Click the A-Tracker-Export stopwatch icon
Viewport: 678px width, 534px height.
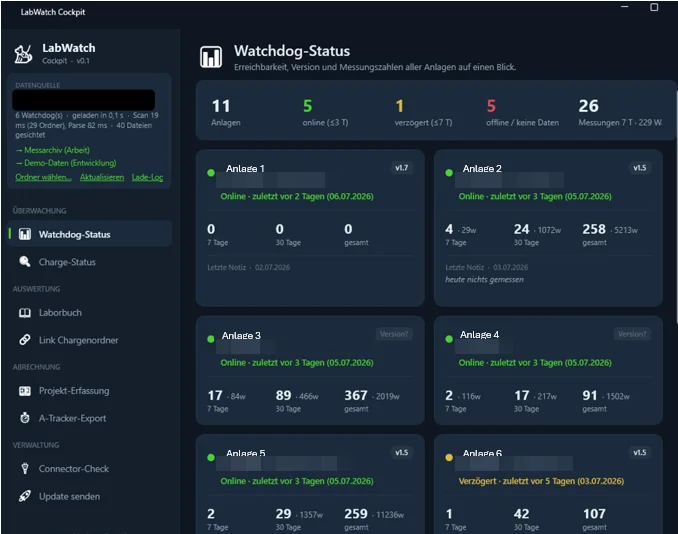[25, 418]
